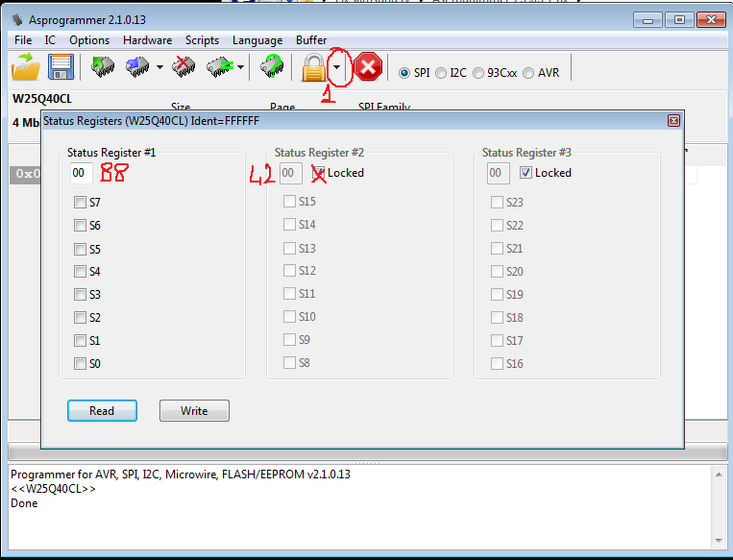Open the IC menu
733x560 pixels.
(50, 40)
